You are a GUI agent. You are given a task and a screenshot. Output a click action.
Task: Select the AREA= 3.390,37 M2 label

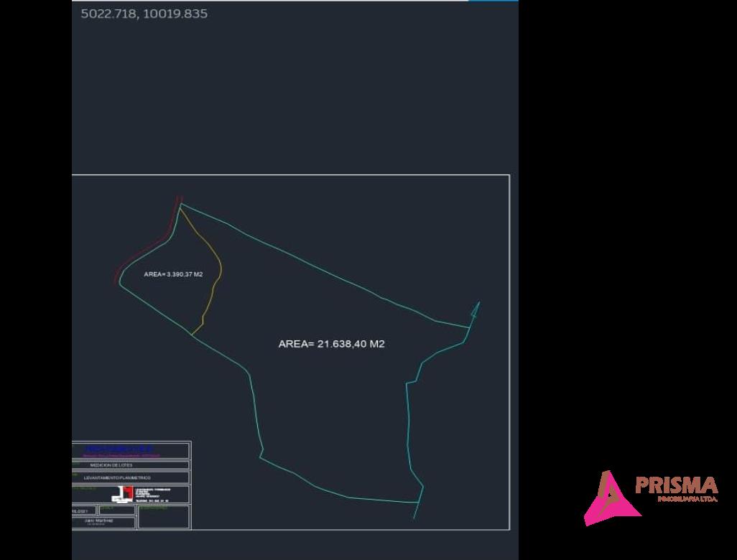click(173, 274)
